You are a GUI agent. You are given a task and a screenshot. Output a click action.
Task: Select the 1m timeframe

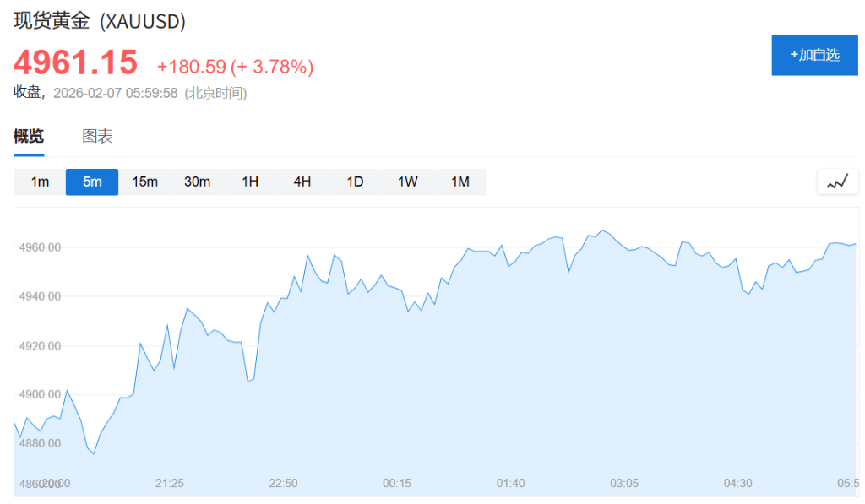point(40,182)
